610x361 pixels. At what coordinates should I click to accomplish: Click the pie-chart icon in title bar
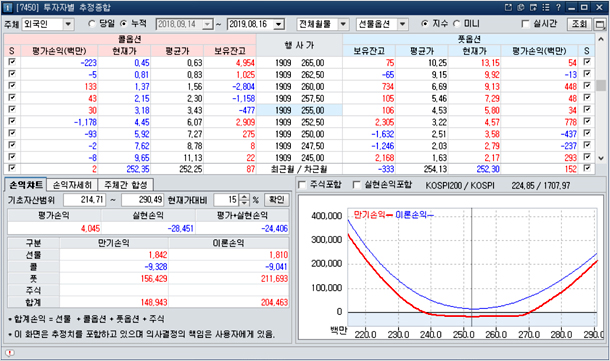pos(521,7)
